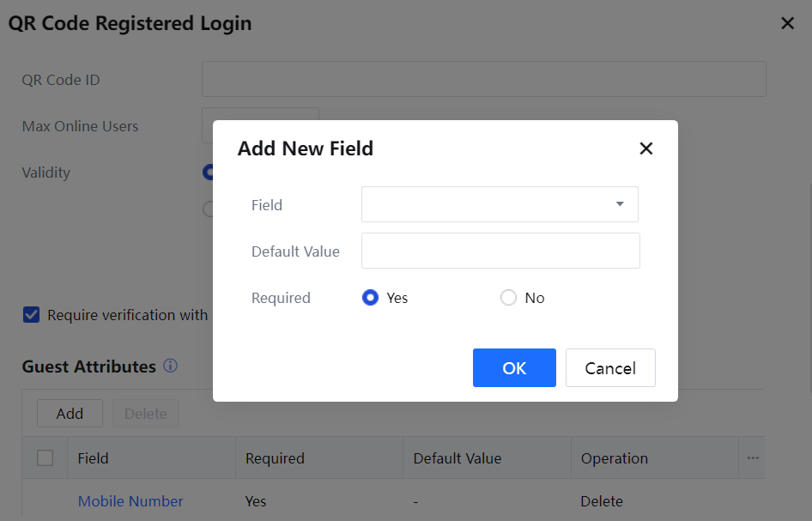Close the Add New Field dialog
This screenshot has height=521, width=812.
click(x=646, y=148)
